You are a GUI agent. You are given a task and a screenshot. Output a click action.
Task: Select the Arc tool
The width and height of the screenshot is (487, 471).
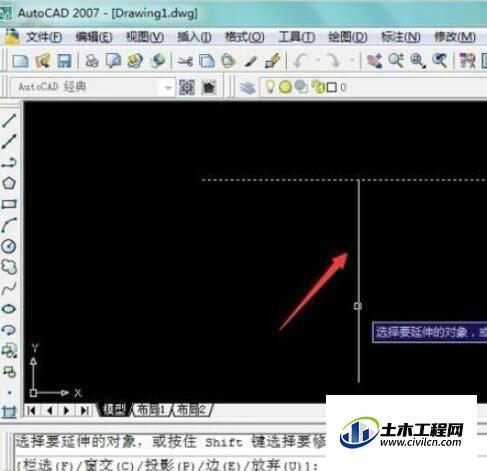[x=9, y=225]
